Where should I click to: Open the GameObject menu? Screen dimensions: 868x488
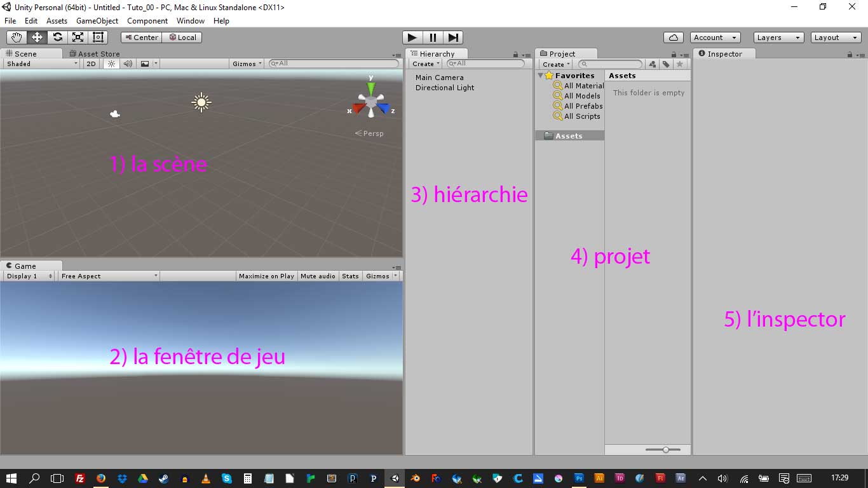[x=97, y=21]
